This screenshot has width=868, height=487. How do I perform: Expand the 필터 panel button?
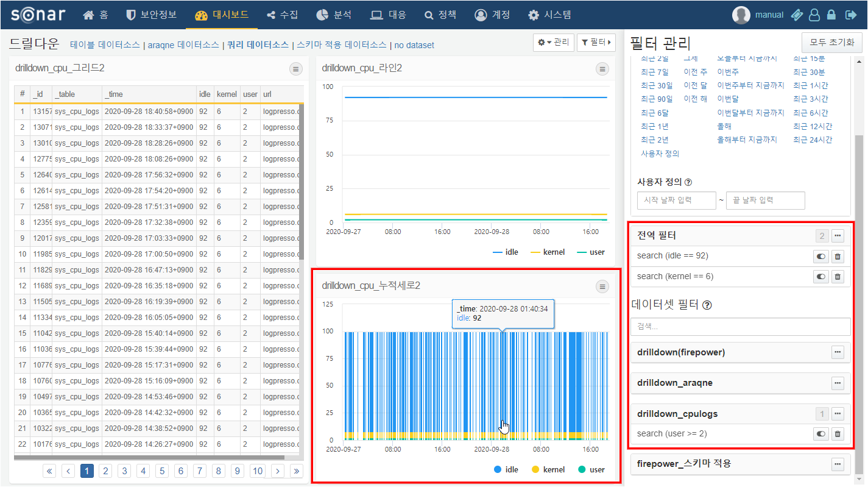[x=596, y=42]
